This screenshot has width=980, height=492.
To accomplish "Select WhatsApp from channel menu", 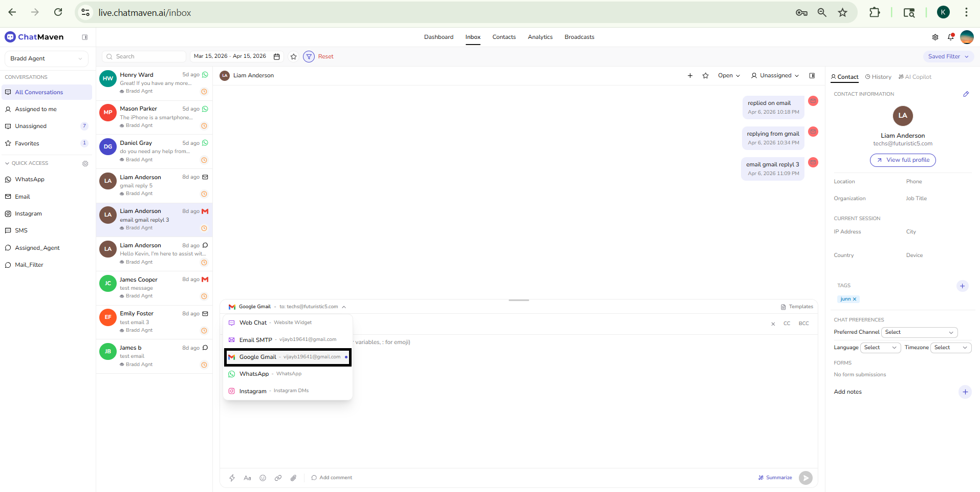I will click(x=254, y=374).
